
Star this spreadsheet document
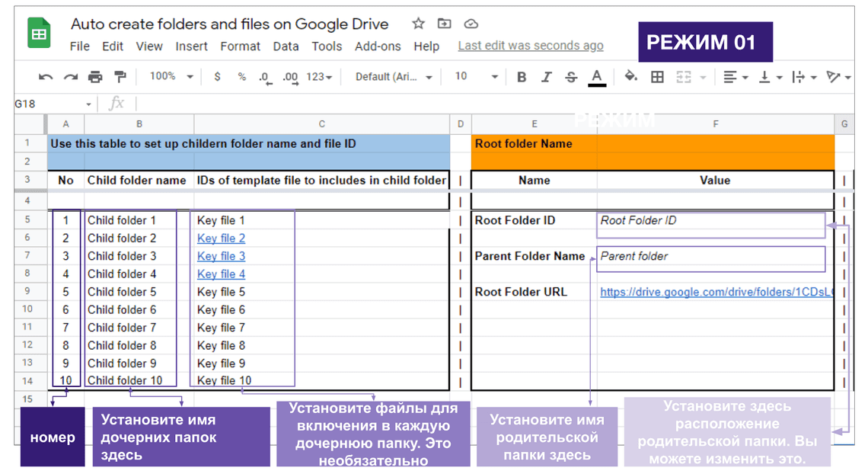(x=418, y=24)
